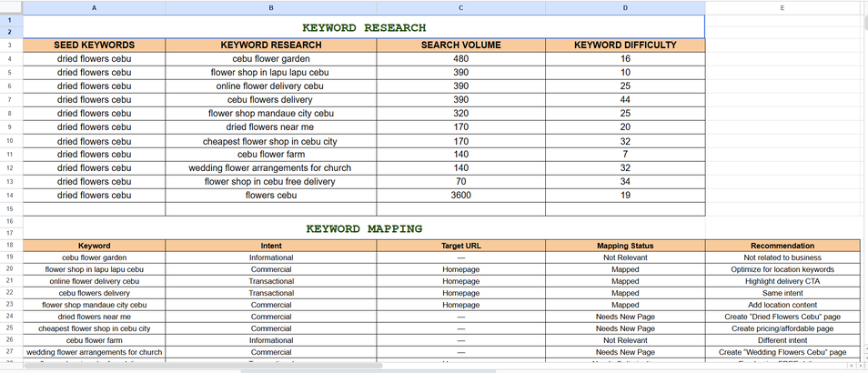Click the Keyword header in row 18
Screen dimensions: 868x373
[94, 246]
